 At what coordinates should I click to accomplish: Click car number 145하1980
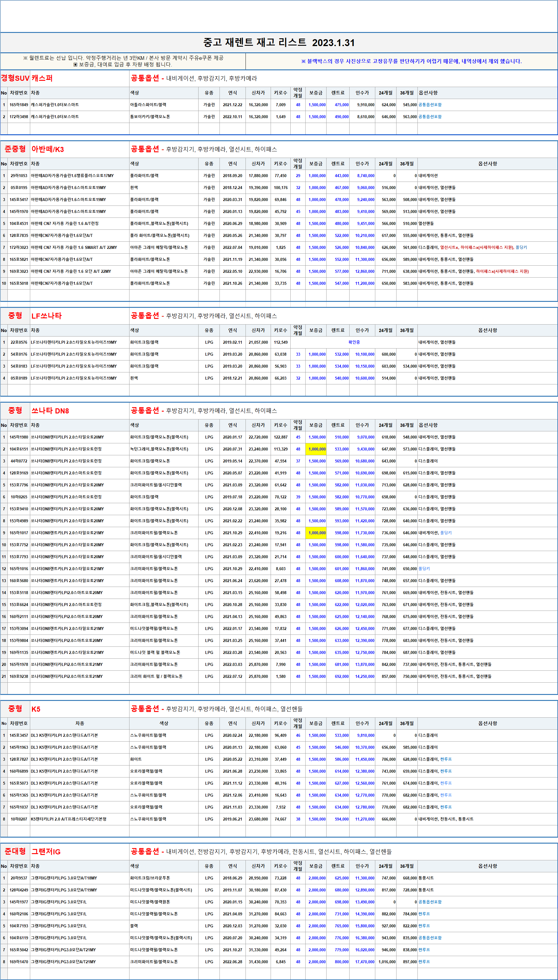[x=19, y=437]
